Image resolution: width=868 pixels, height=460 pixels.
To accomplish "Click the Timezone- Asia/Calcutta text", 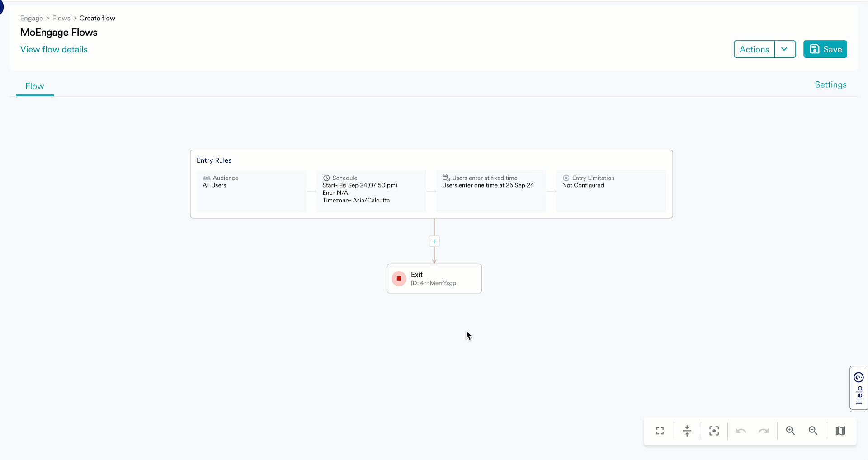I will tap(356, 200).
